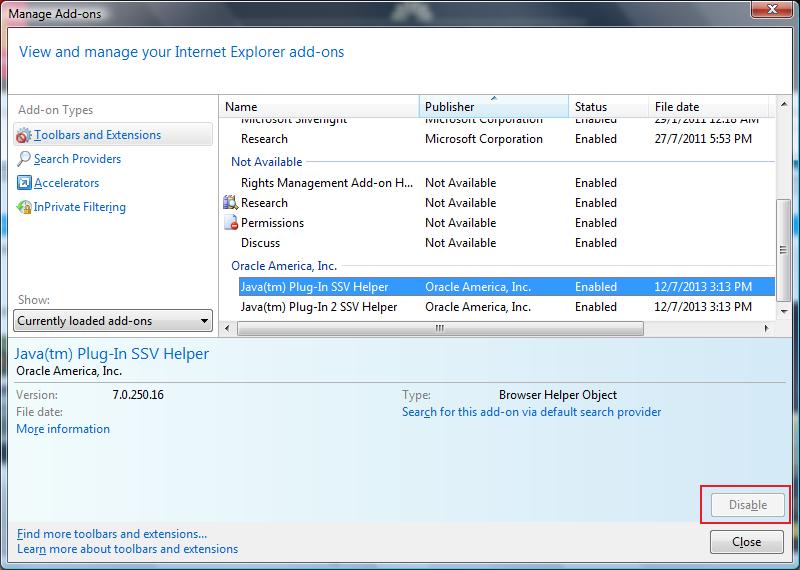Sort list by Name column header
800x570 pixels.
click(320, 107)
